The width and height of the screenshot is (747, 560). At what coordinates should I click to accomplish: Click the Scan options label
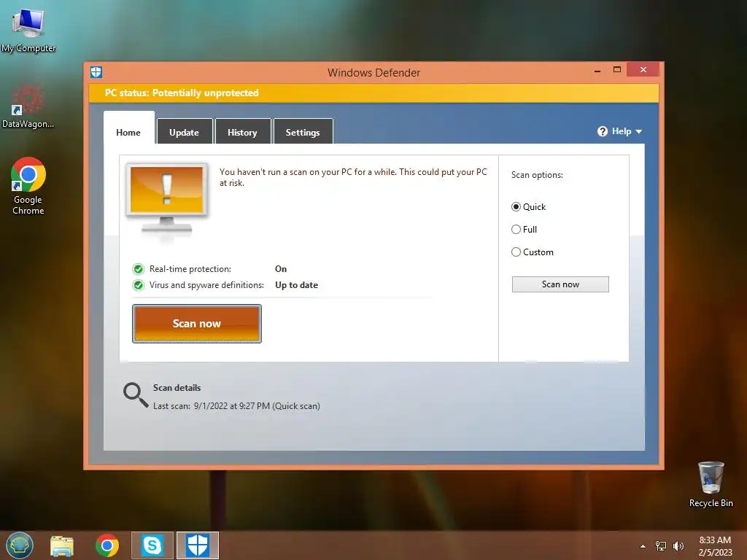click(x=537, y=175)
